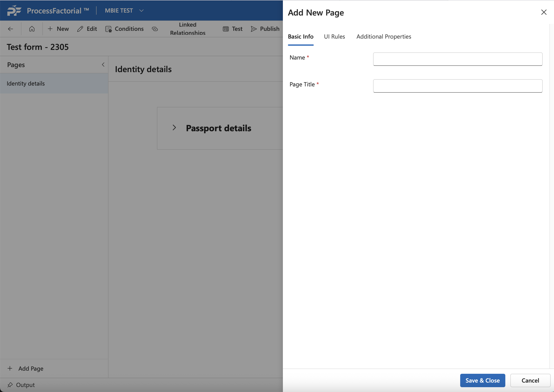This screenshot has height=392, width=554.
Task: Click the Save & Close button
Action: click(x=482, y=380)
